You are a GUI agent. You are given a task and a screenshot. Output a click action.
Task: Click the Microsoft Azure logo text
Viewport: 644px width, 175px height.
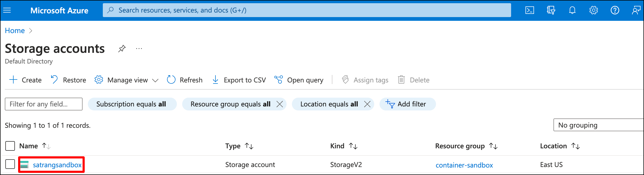click(x=59, y=10)
